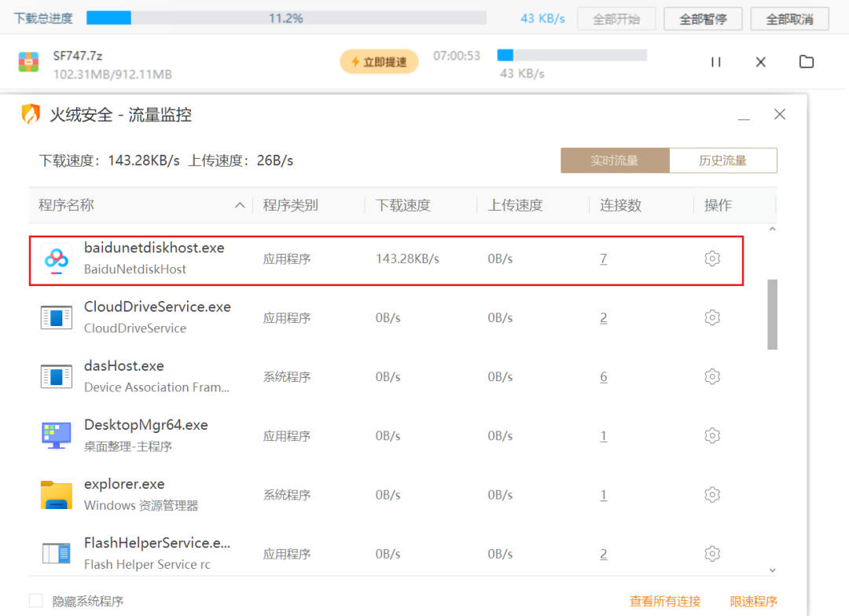Switch to the 实时流量 tab

[x=615, y=160]
